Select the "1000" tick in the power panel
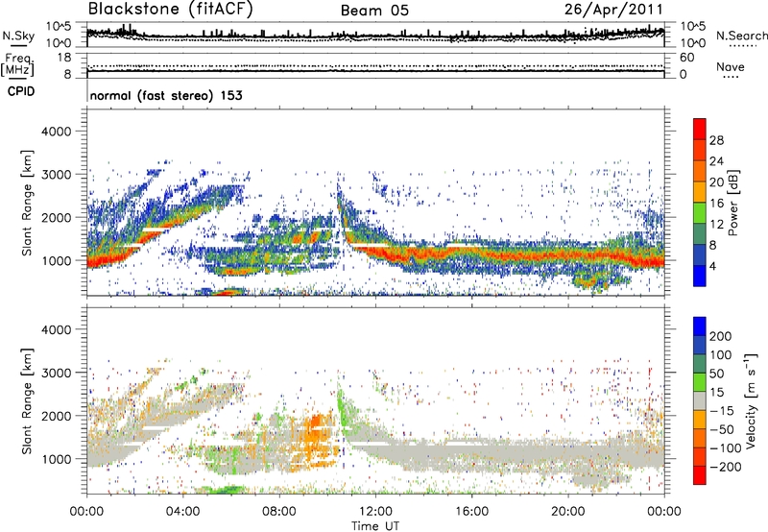This screenshot has width=768, height=532. 56,260
